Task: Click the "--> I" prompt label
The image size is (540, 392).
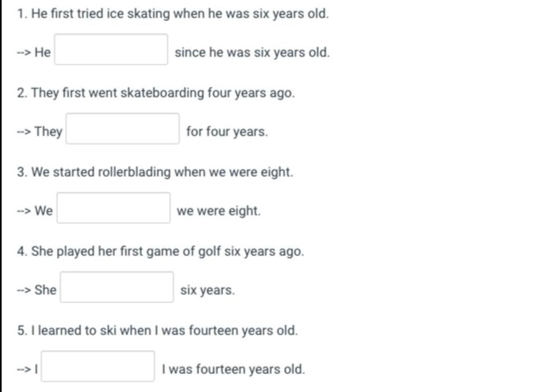Action: coord(27,369)
